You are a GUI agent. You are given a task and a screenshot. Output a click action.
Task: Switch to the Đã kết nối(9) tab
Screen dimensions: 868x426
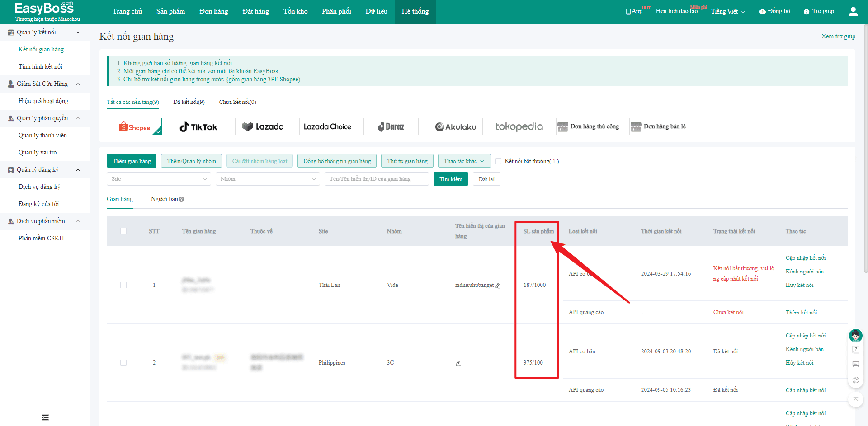point(189,102)
